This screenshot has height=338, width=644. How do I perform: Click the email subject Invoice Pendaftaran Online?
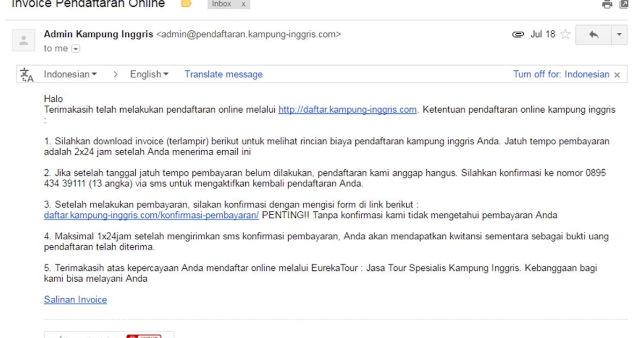(x=88, y=4)
